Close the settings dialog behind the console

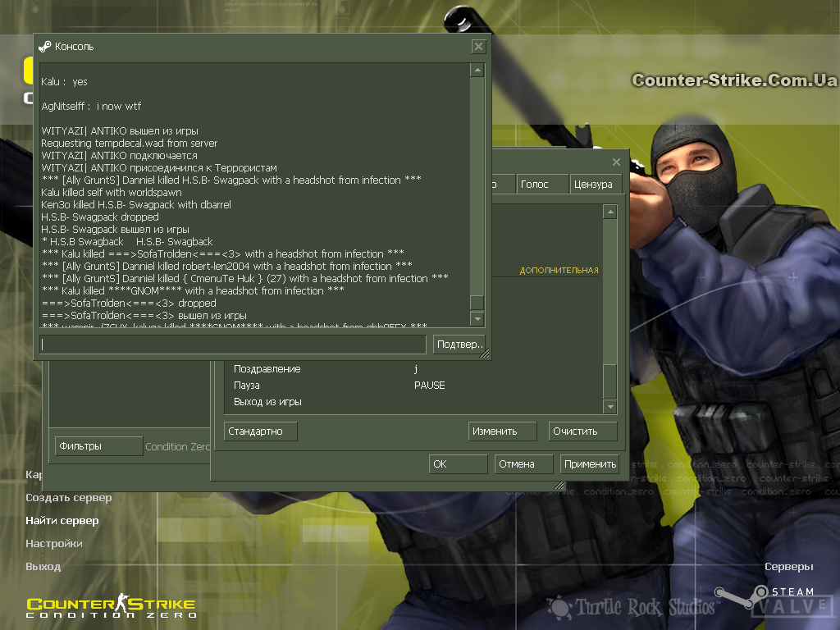pyautogui.click(x=616, y=162)
